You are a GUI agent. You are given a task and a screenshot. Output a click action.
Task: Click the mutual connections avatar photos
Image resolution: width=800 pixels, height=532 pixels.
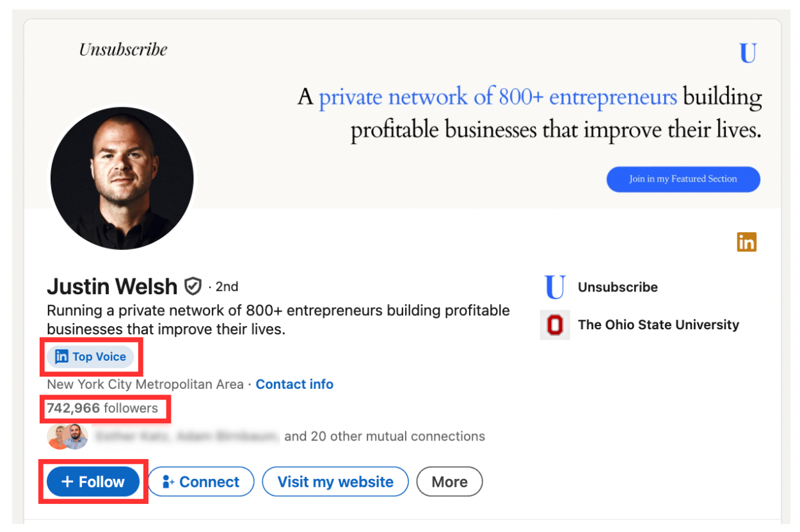point(67,437)
